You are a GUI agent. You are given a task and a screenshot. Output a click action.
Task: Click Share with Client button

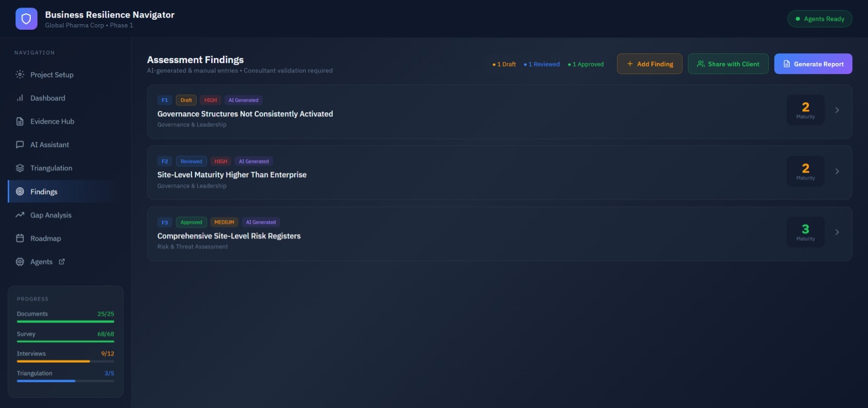coord(728,64)
